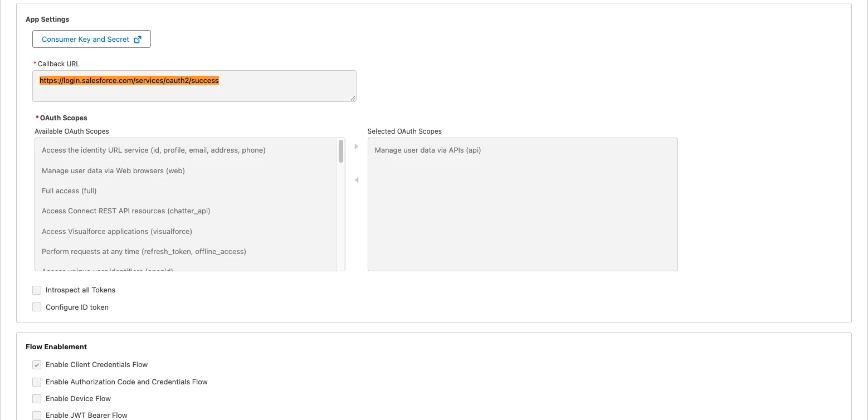Click the highlighted callback URL text

coord(129,80)
